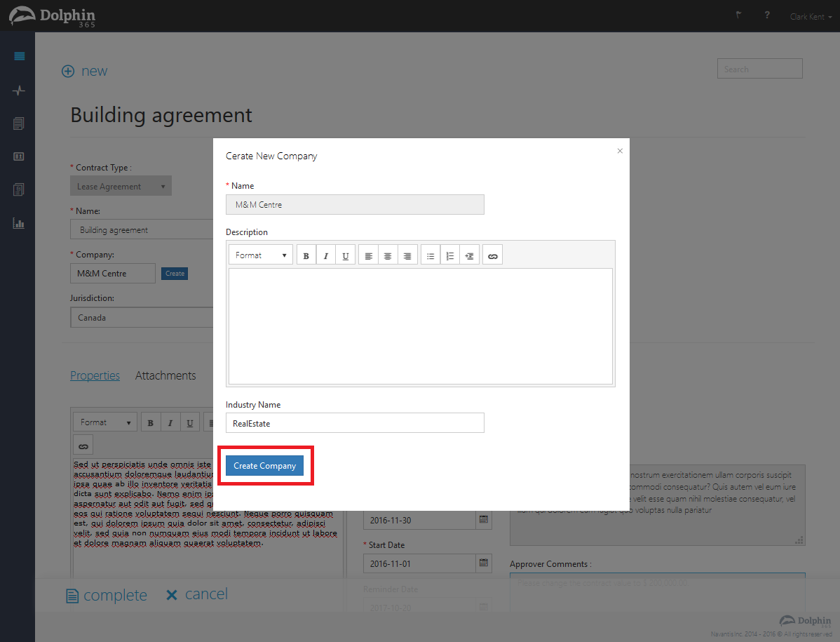Screen dimensions: 840x642
Task: Insert numbered list in dialog editor
Action: click(450, 255)
